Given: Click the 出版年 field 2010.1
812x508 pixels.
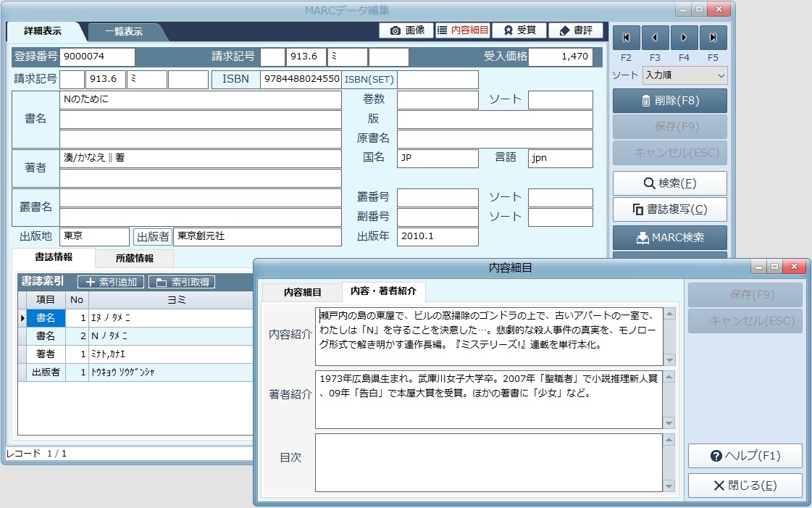Looking at the screenshot, I should [438, 237].
